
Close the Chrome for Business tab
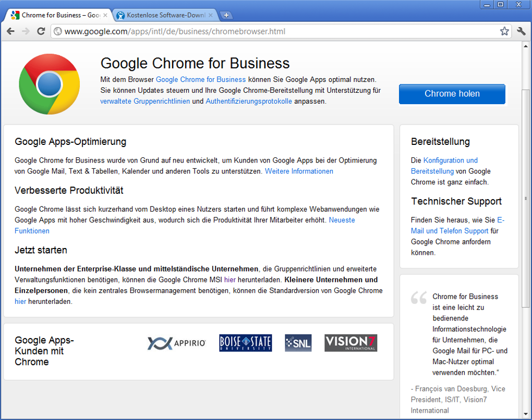(105, 15)
